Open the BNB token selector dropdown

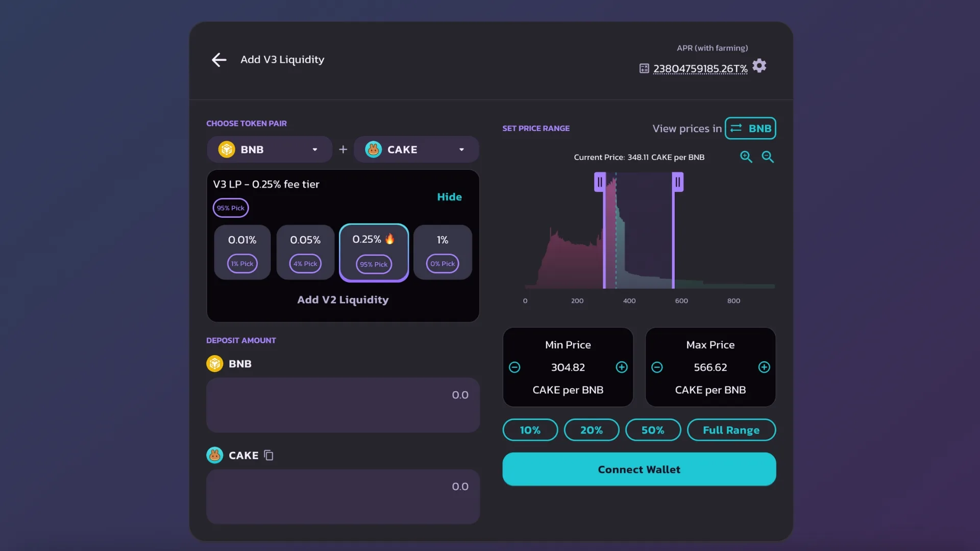pyautogui.click(x=269, y=149)
